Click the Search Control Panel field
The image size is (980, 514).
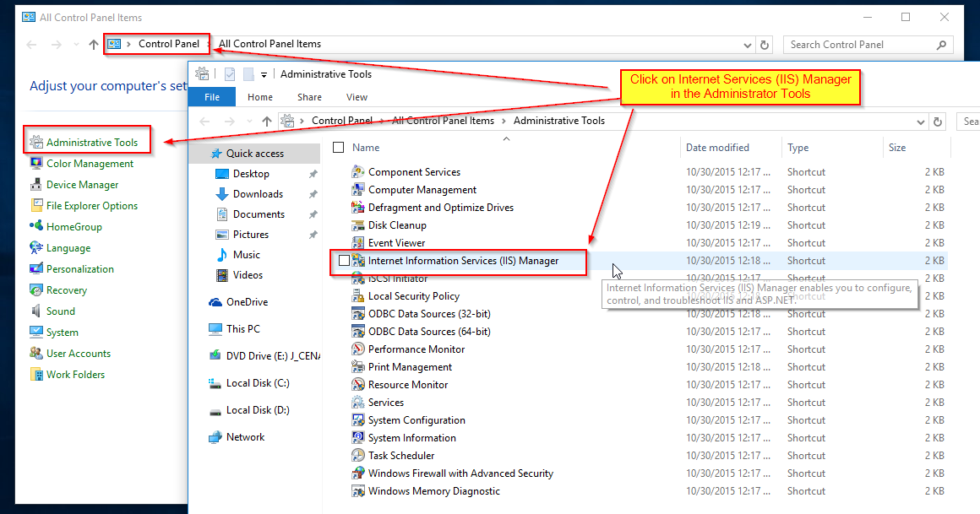tap(868, 45)
